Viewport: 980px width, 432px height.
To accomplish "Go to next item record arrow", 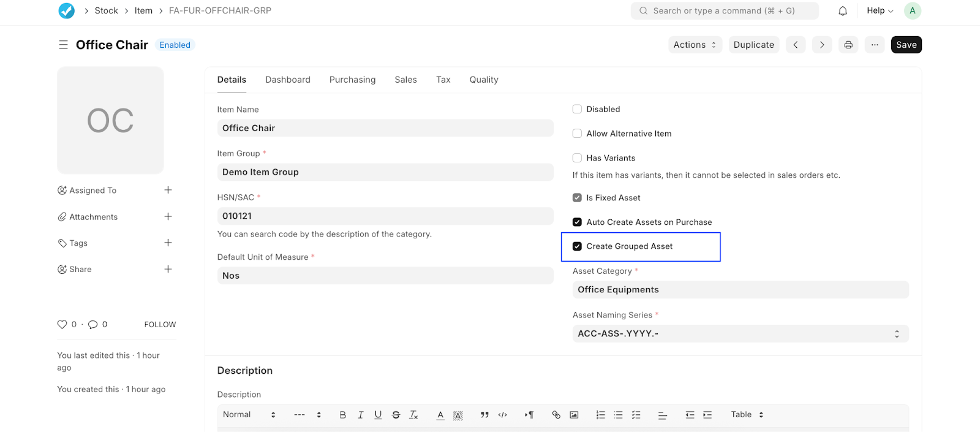I will [x=822, y=45].
